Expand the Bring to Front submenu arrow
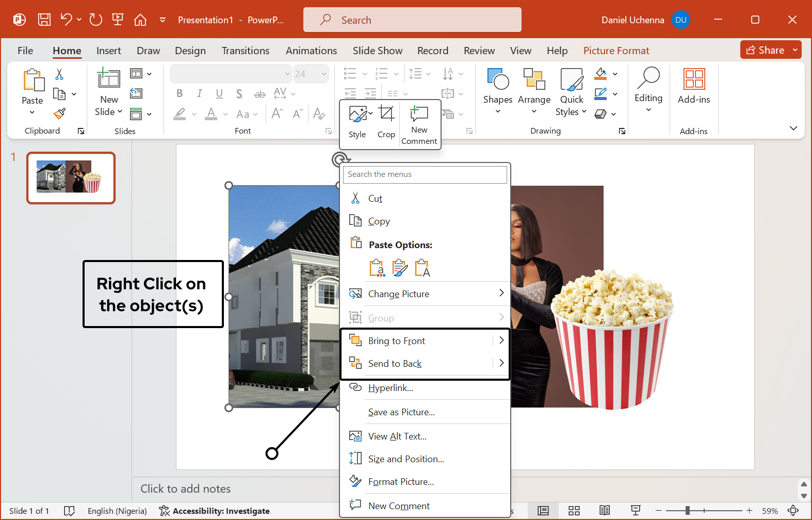Image resolution: width=812 pixels, height=520 pixels. (x=501, y=340)
